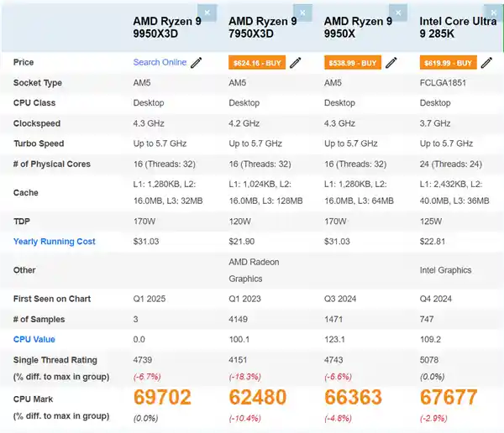
Task: Click the pencil icon next to $619.99 price
Action: pyautogui.click(x=486, y=63)
